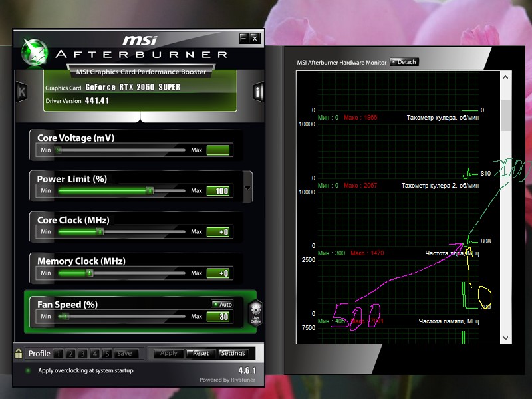Toggle Auto fan speed mode
This screenshot has height=399, width=532.
tap(222, 304)
